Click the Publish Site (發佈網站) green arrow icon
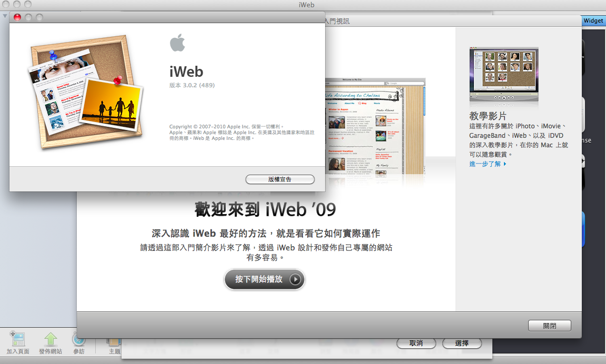The image size is (606, 364). point(50,339)
